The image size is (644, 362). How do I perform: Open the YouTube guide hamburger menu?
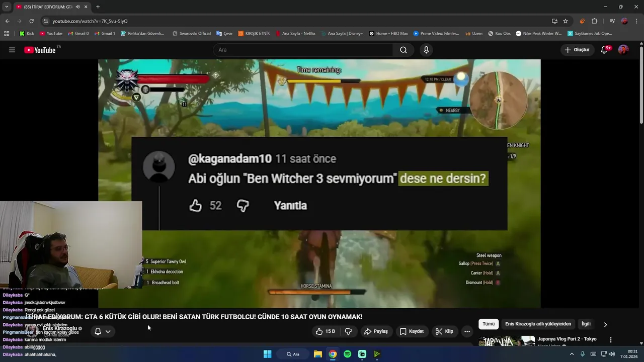pyautogui.click(x=12, y=50)
